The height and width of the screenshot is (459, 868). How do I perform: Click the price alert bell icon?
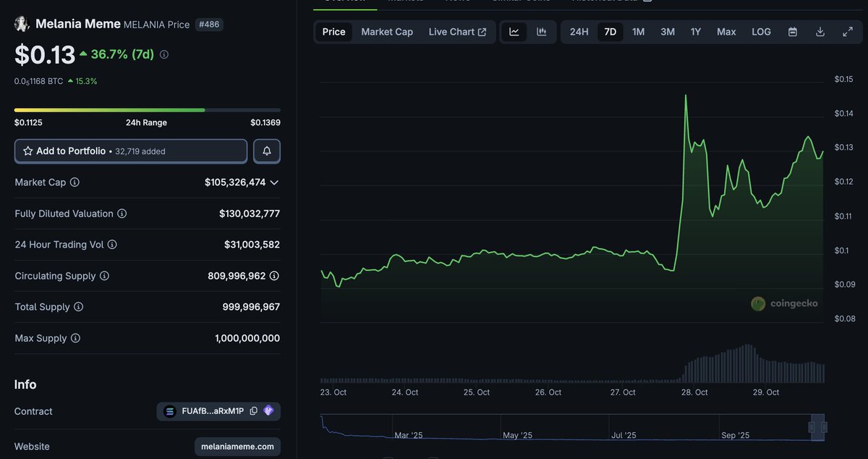pos(267,151)
